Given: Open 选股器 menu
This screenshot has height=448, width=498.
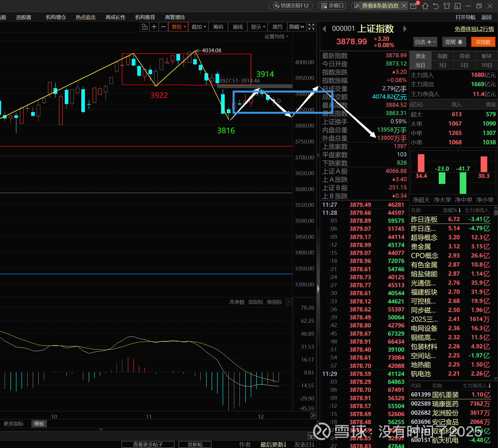Looking at the screenshot, I should tap(24, 17).
